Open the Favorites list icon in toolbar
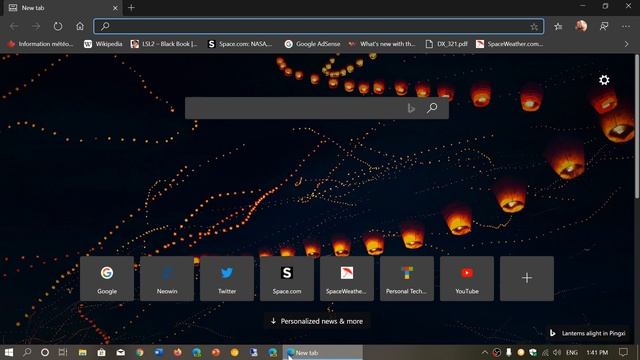This screenshot has width=640, height=360. [558, 27]
